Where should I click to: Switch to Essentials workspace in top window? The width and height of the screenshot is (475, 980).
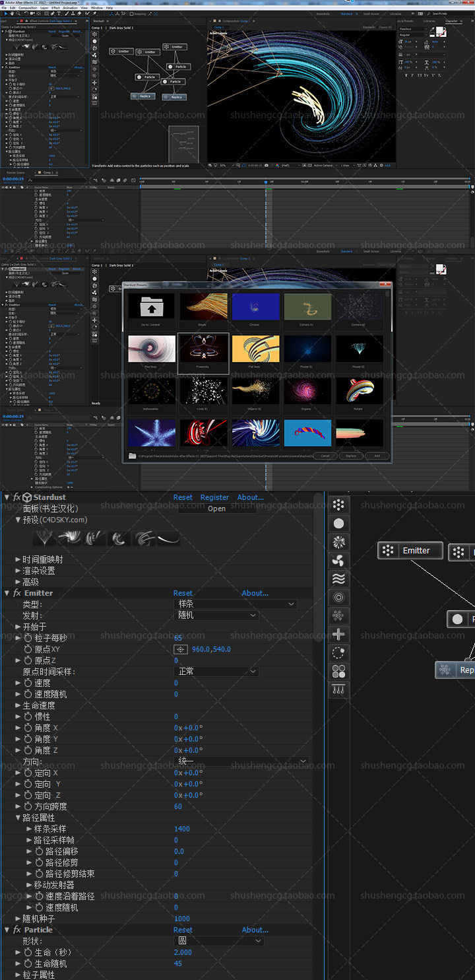[x=323, y=13]
